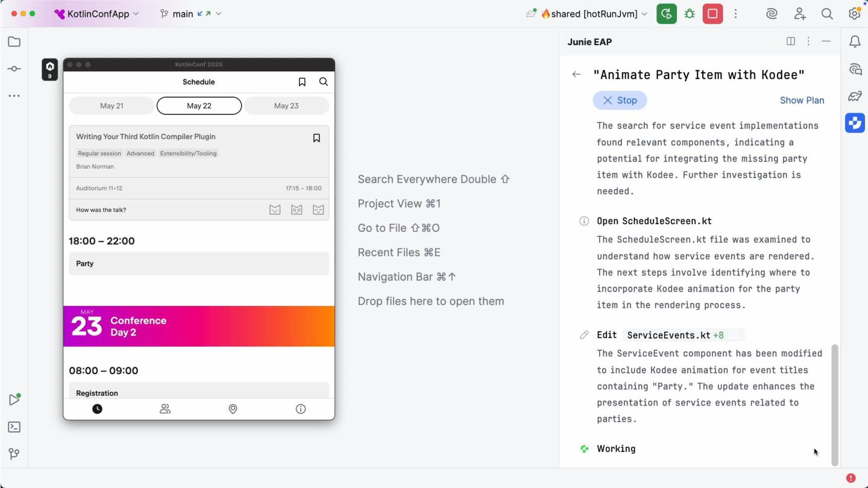Switch to Info tab in app bottom bar
This screenshot has height=488, width=868.
(301, 409)
